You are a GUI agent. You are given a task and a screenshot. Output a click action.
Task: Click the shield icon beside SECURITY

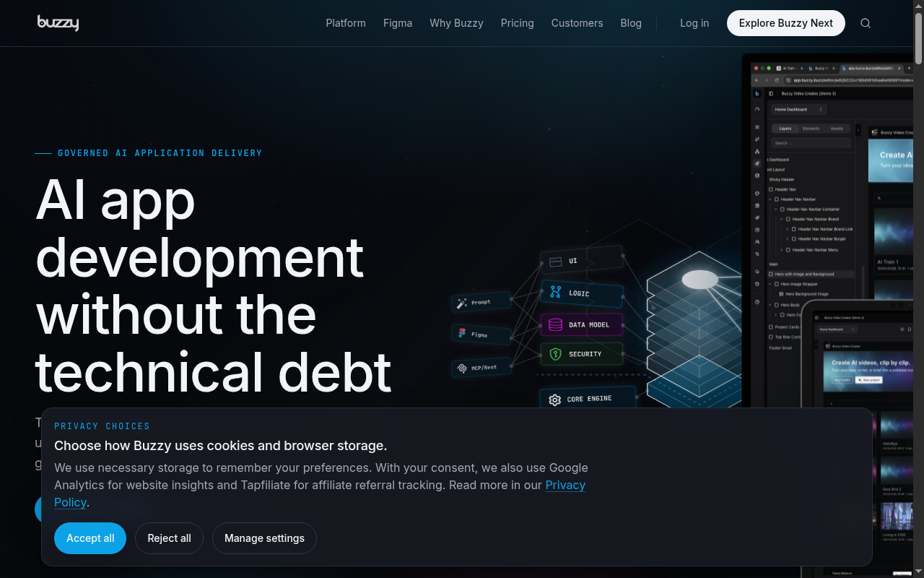[555, 354]
